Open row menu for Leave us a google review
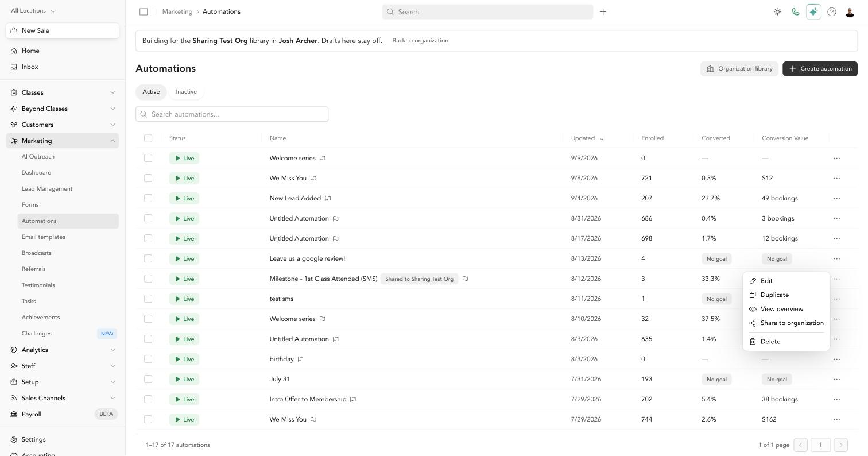The image size is (868, 456). coord(836,258)
